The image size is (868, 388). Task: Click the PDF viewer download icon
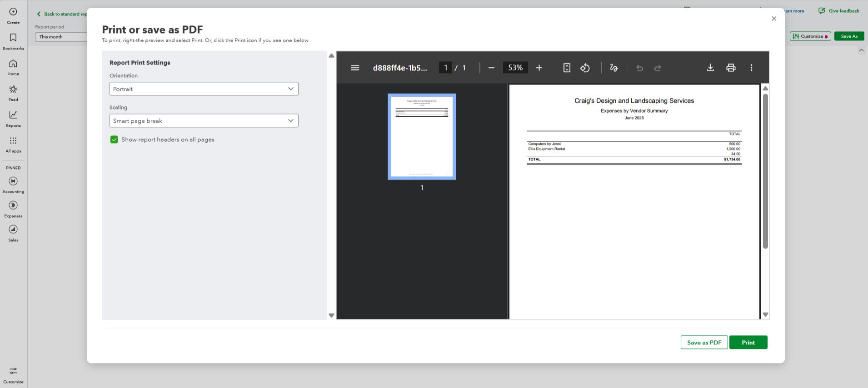(x=710, y=68)
